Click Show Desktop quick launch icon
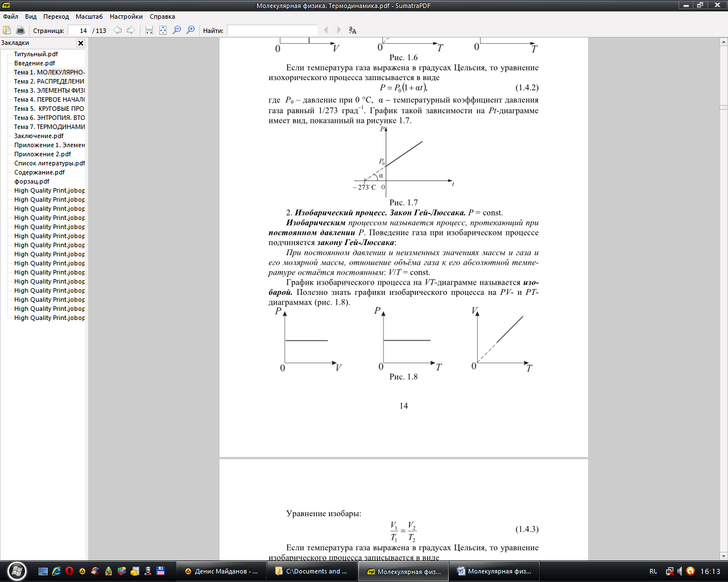The width and height of the screenshot is (728, 582). 43,571
